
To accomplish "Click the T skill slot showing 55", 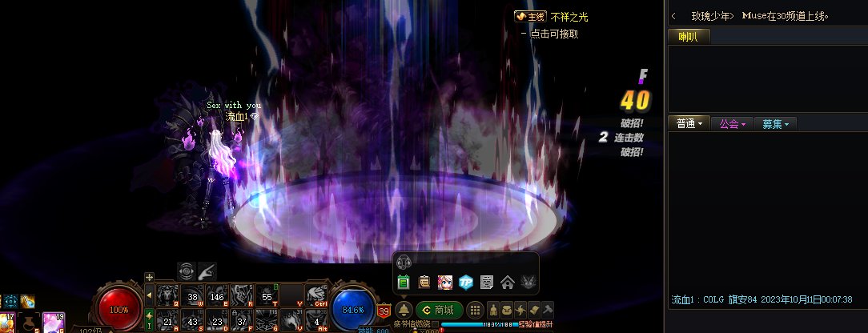I will point(267,295).
